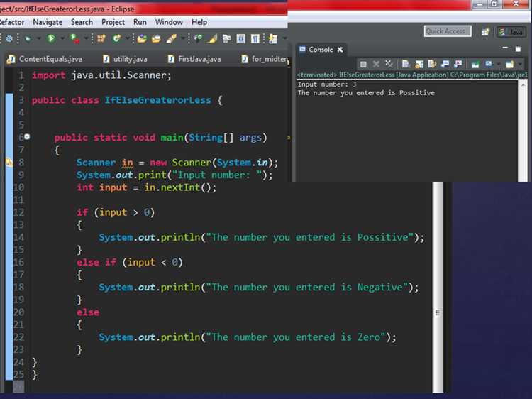The height and width of the screenshot is (399, 532).
Task: Click the green Run button in toolbar
Action: click(x=51, y=39)
